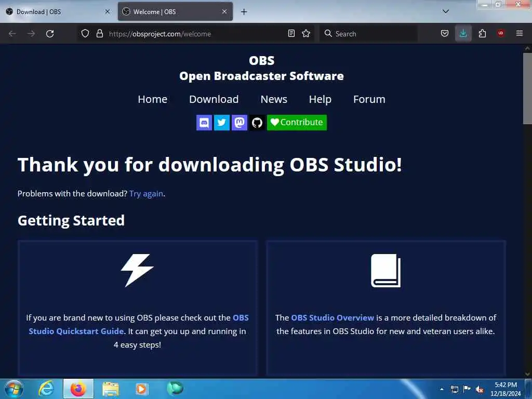532x399 pixels.
Task: Click the network tray icon
Action: pos(454,390)
